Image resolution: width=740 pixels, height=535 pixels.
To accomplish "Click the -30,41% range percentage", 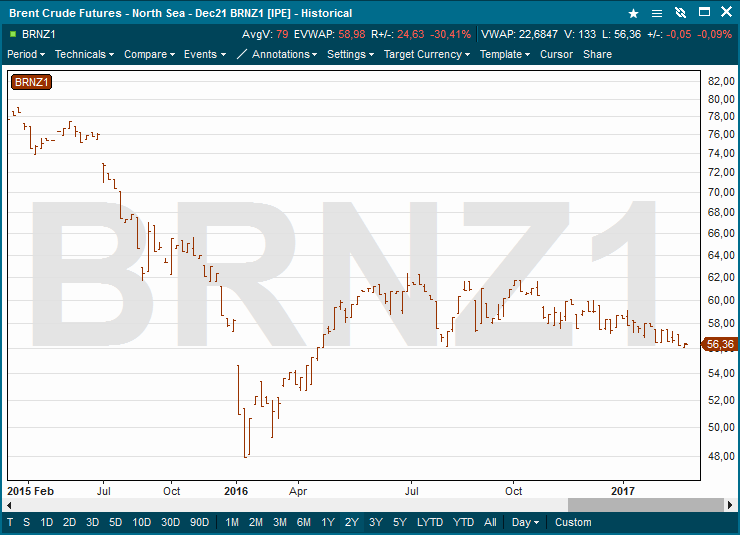I will (450, 34).
